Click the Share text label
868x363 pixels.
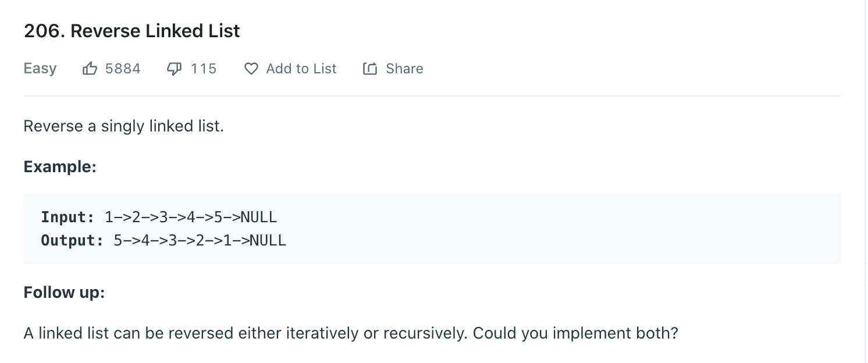coord(404,69)
